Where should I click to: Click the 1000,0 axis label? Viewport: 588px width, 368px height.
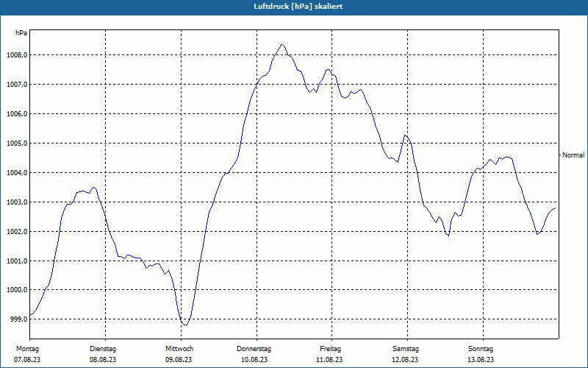tap(17, 290)
